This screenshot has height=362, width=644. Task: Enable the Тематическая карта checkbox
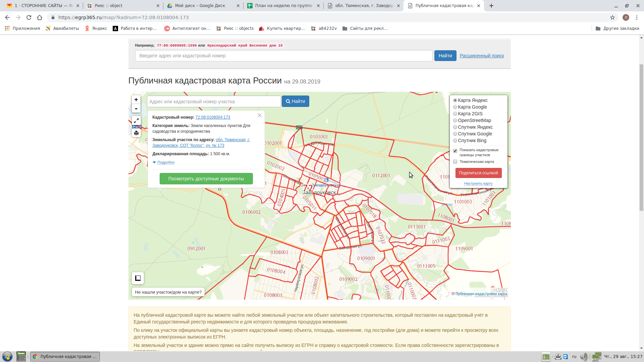[x=455, y=162]
